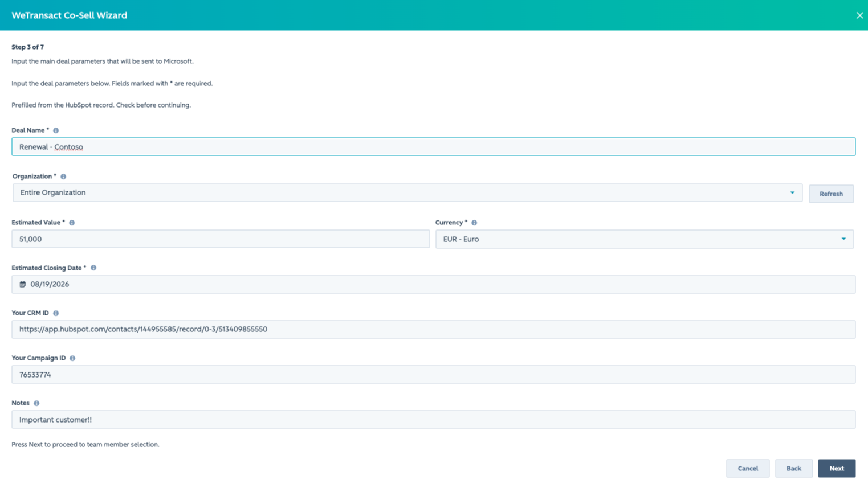This screenshot has height=488, width=868.
Task: Edit the Campaign ID field 76533774
Action: coord(433,375)
